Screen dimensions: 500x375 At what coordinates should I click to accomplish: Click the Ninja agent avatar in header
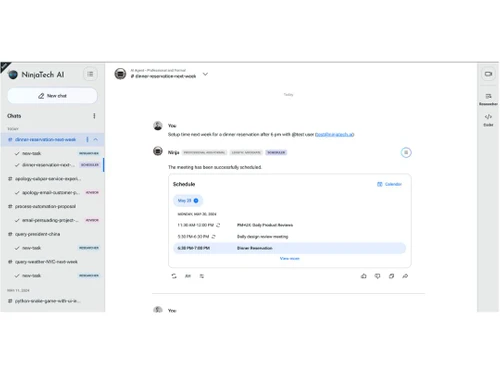pyautogui.click(x=120, y=74)
